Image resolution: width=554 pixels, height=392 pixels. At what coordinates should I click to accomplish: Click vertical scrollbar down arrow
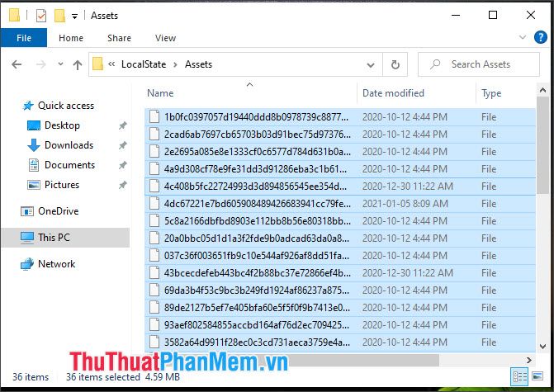542,347
